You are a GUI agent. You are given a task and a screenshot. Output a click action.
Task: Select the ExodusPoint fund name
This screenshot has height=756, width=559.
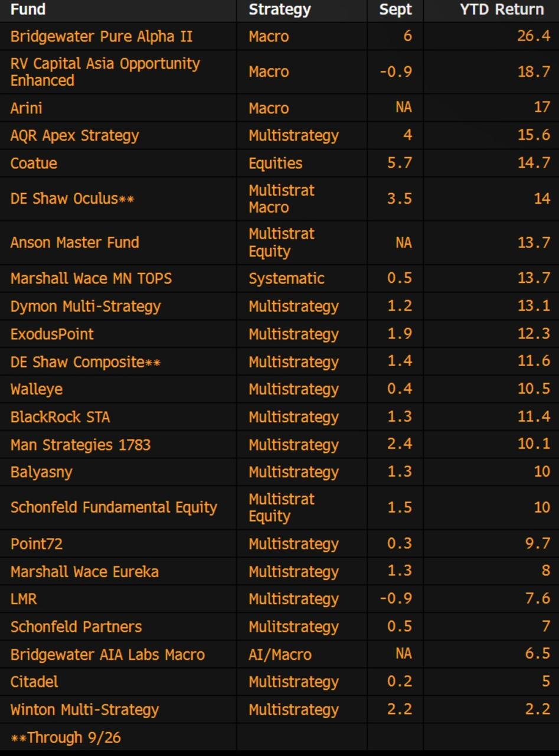click(52, 334)
